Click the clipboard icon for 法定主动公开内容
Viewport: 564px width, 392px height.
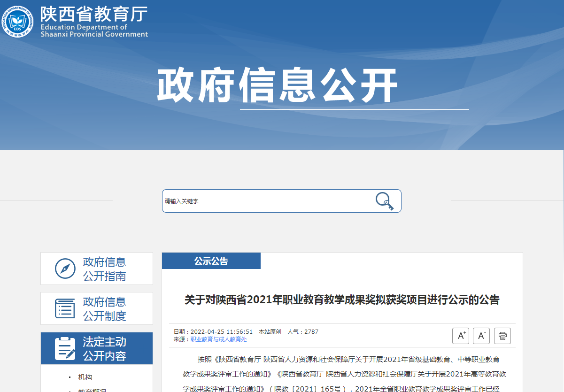65,349
